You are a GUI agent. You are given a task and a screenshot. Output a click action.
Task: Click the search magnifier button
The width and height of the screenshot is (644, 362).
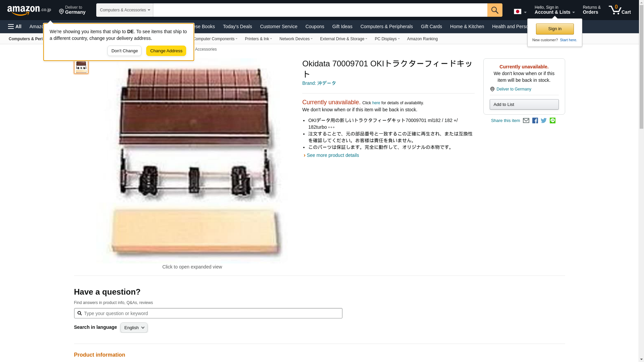coord(495,10)
